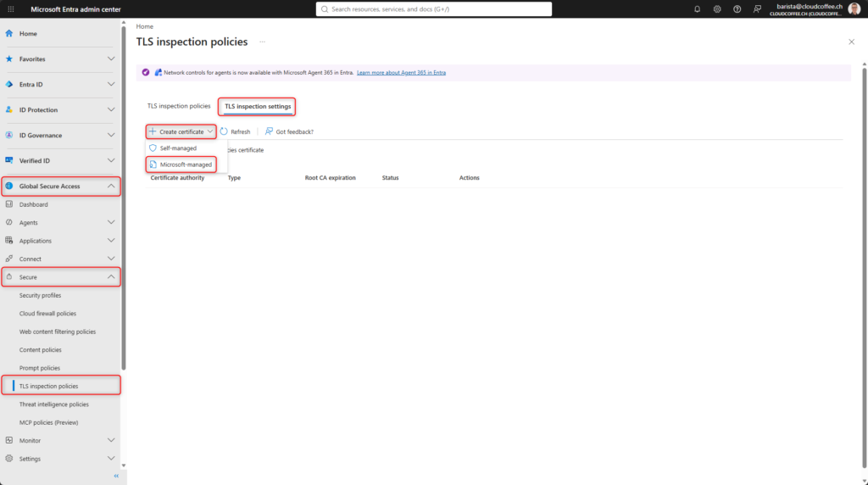
Task: Collapse the Secure section chevron
Action: click(111, 276)
